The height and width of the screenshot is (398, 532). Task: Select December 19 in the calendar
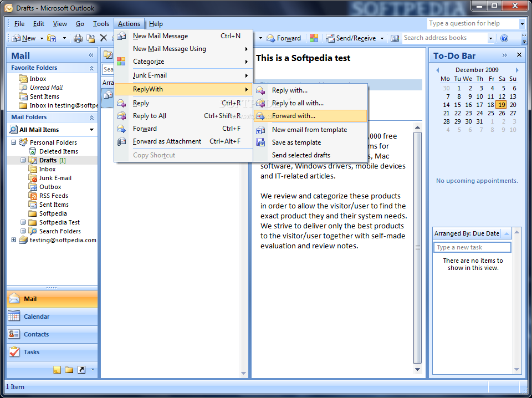(x=502, y=105)
